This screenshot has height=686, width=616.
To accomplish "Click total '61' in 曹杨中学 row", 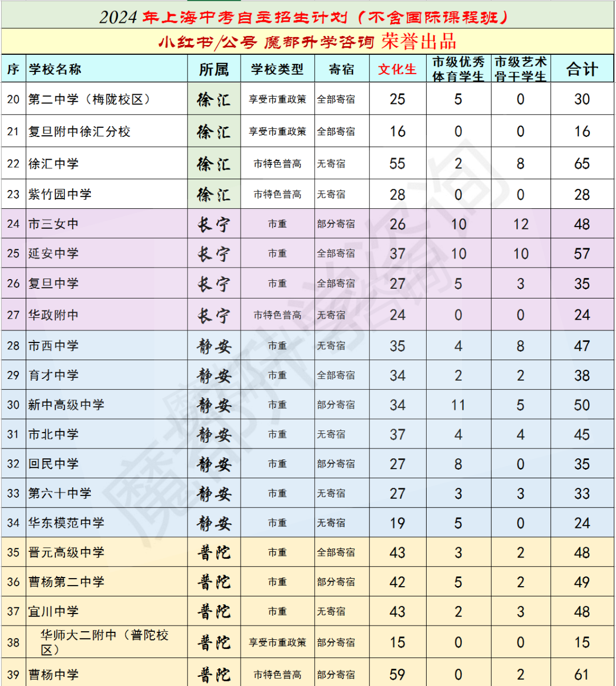I will (582, 675).
